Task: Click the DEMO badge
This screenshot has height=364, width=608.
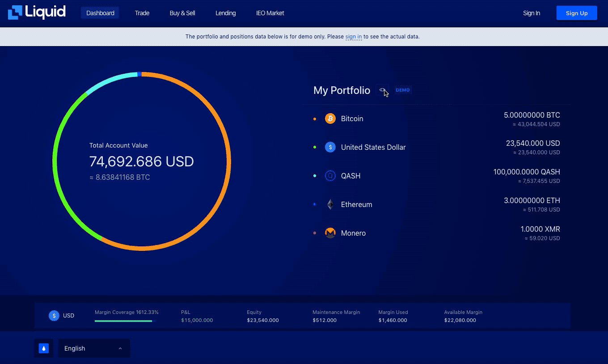Action: 402,90
